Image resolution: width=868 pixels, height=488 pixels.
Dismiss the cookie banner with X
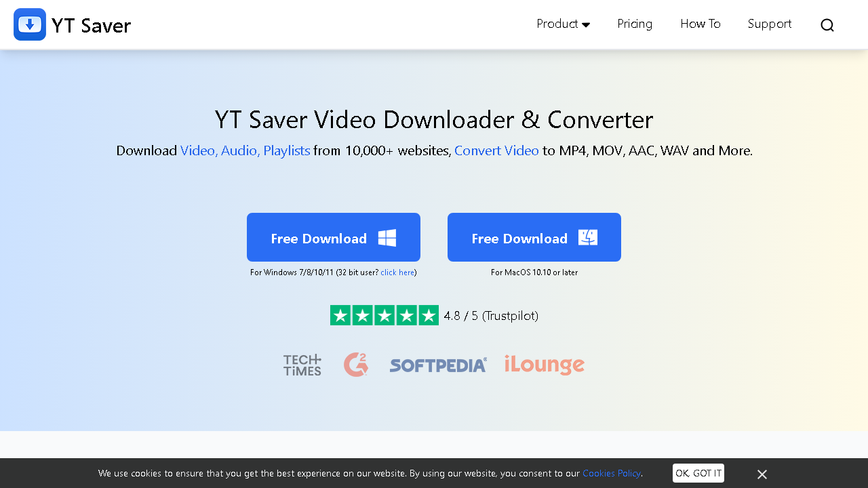pyautogui.click(x=762, y=474)
